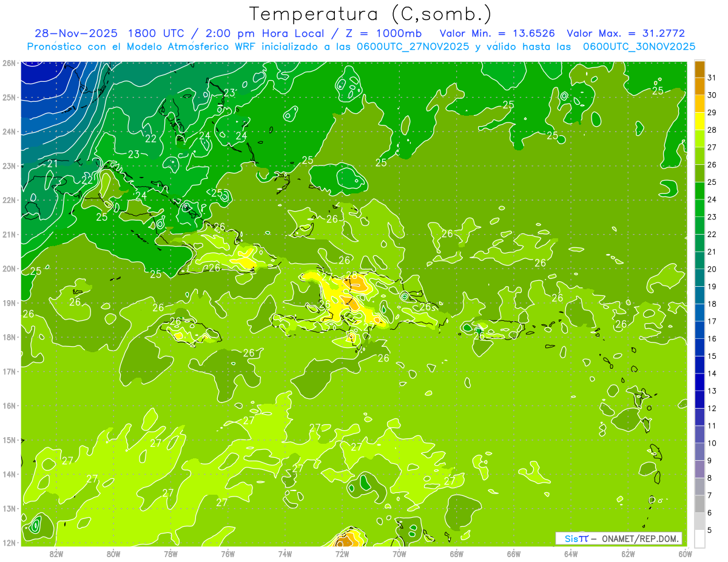
Task: Click the blue swatch between 16 and 17
Action: [x=699, y=330]
